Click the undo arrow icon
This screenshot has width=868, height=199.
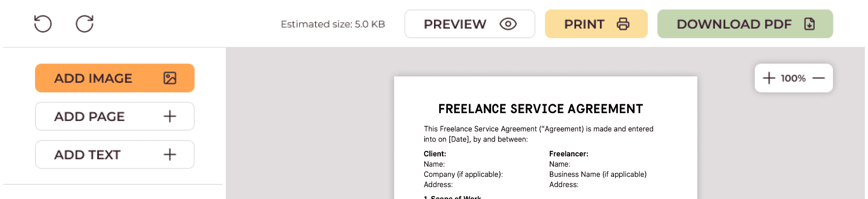coord(43,24)
